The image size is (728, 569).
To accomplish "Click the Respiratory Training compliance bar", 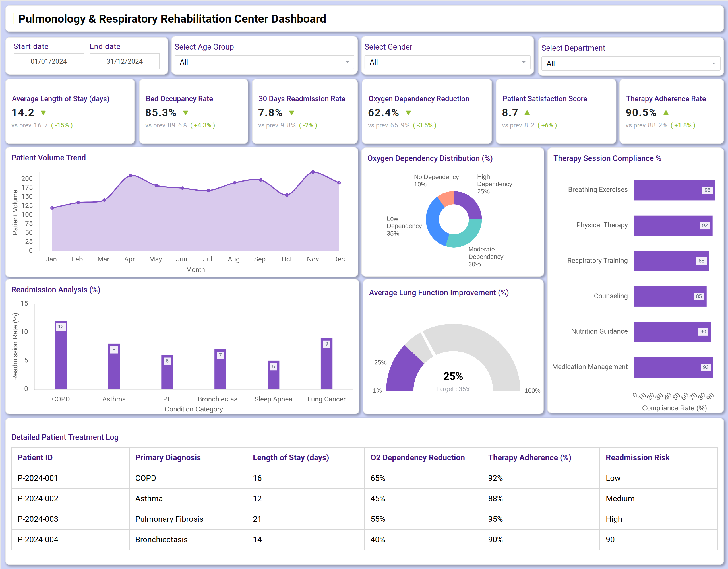I will tap(671, 261).
